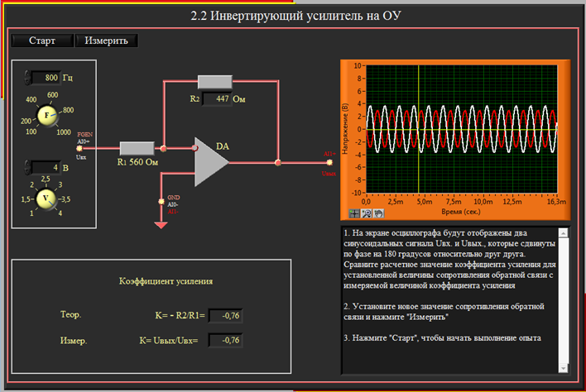Click the Измерить button
Image resolution: width=586 pixels, height=392 pixels.
point(107,41)
